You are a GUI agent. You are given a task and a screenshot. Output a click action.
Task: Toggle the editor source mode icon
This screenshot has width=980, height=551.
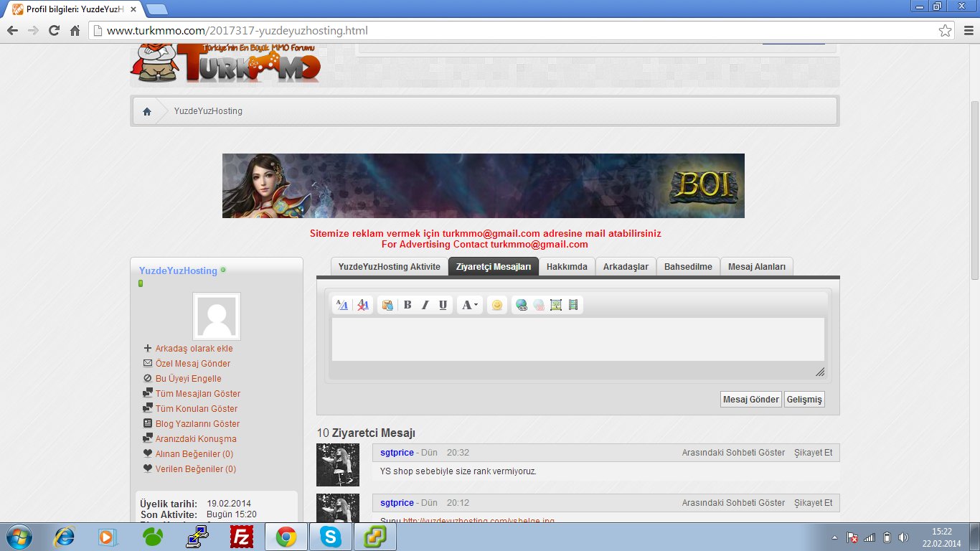click(x=342, y=305)
